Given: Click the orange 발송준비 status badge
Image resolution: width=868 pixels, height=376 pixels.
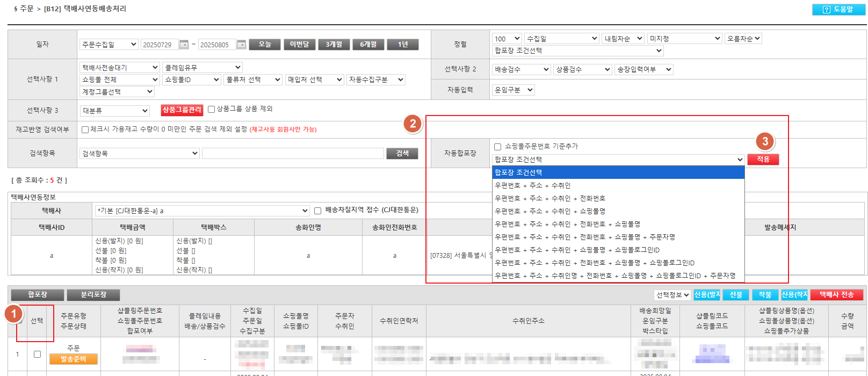Looking at the screenshot, I should click(74, 359).
